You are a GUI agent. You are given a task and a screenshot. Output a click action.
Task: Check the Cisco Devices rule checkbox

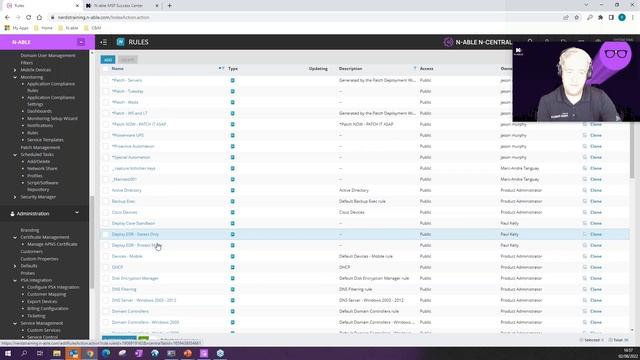coord(106,212)
